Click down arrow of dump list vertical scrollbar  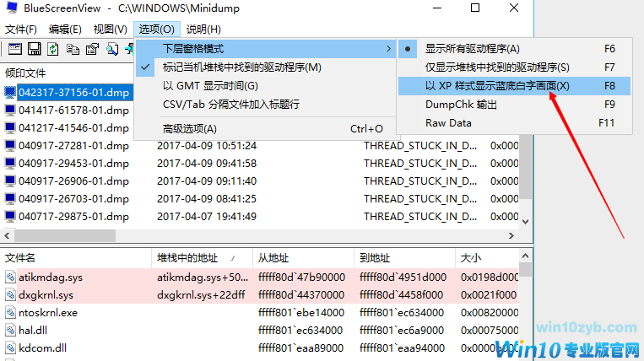click(x=525, y=222)
